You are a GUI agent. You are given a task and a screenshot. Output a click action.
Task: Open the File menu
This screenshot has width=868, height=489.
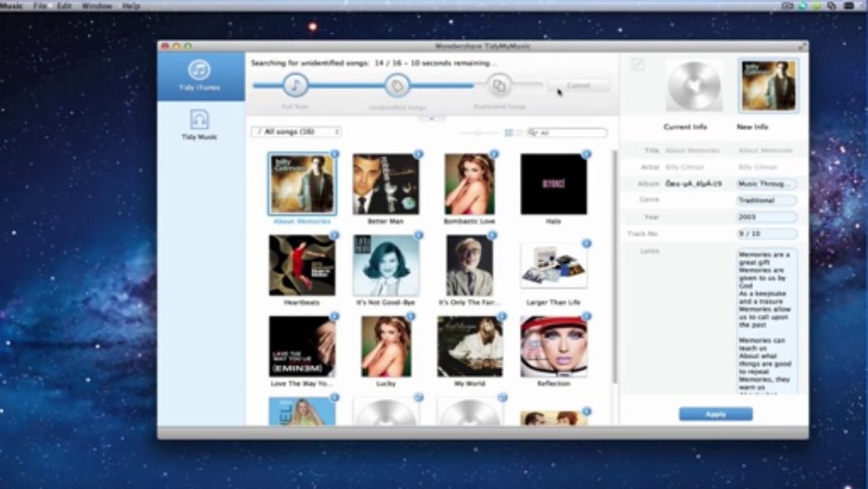click(x=41, y=5)
